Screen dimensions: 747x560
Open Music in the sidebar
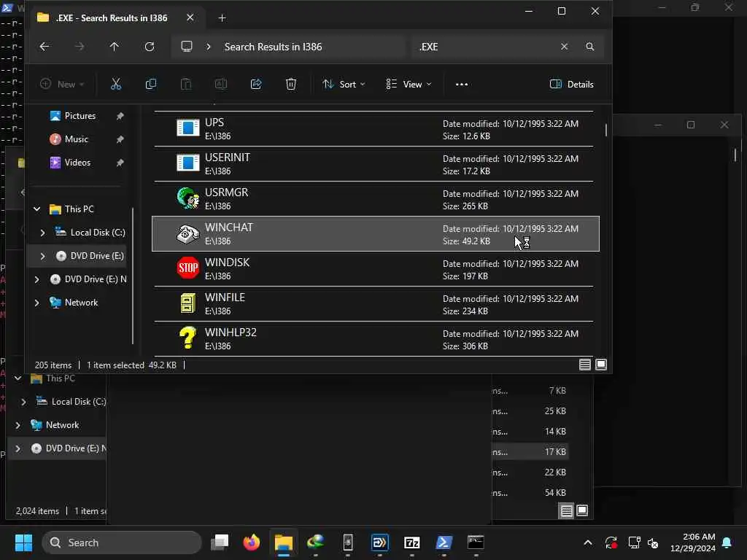tap(76, 139)
